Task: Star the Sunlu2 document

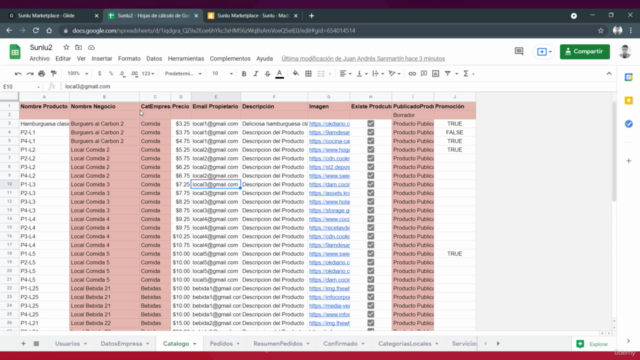Action: tap(66, 47)
